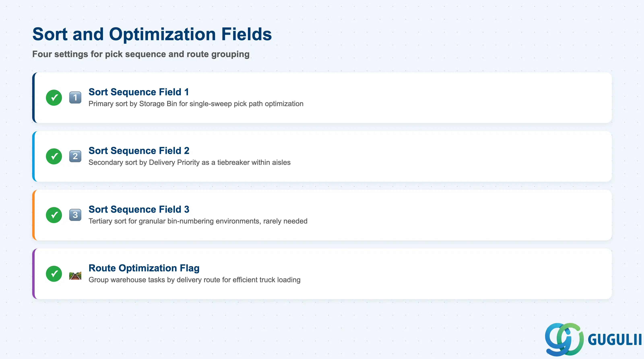This screenshot has width=644, height=359.
Task: Select the Sort Sequence Field 3 heading
Action: click(139, 209)
